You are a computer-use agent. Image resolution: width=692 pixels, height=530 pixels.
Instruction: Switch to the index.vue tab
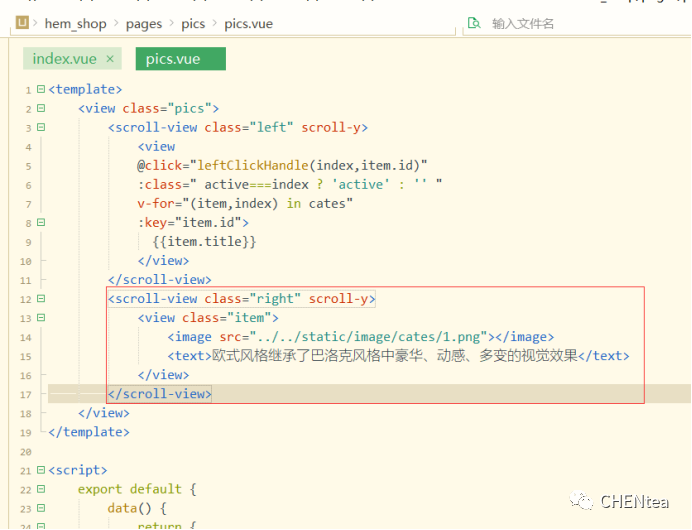coord(64,59)
